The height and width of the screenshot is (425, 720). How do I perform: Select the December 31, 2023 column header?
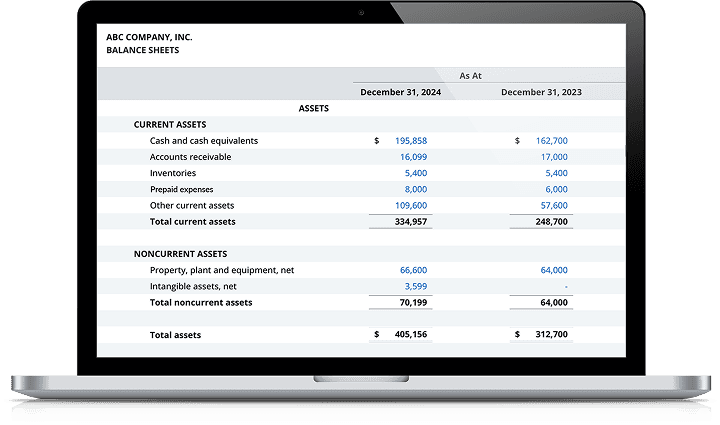click(x=541, y=92)
